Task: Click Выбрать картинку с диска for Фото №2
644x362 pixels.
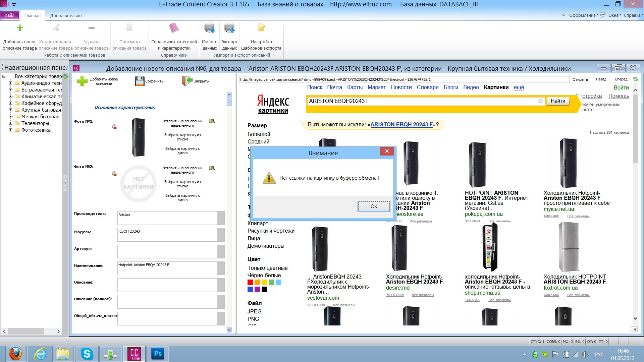Action: (182, 198)
